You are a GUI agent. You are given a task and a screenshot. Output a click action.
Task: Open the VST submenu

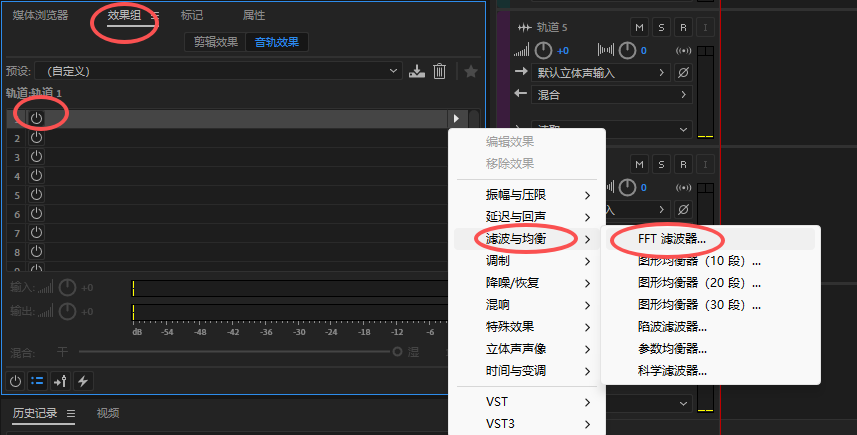(525, 402)
